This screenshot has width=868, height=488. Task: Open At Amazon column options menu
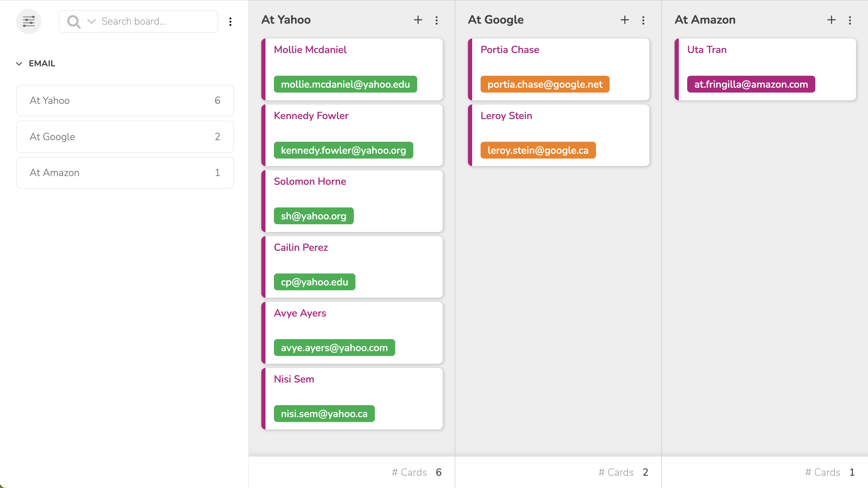850,20
